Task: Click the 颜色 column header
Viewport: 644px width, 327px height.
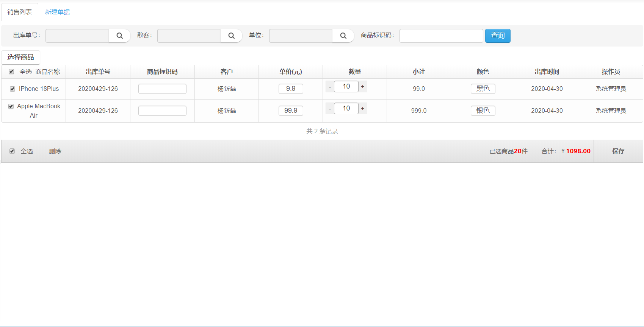Action: coord(483,72)
